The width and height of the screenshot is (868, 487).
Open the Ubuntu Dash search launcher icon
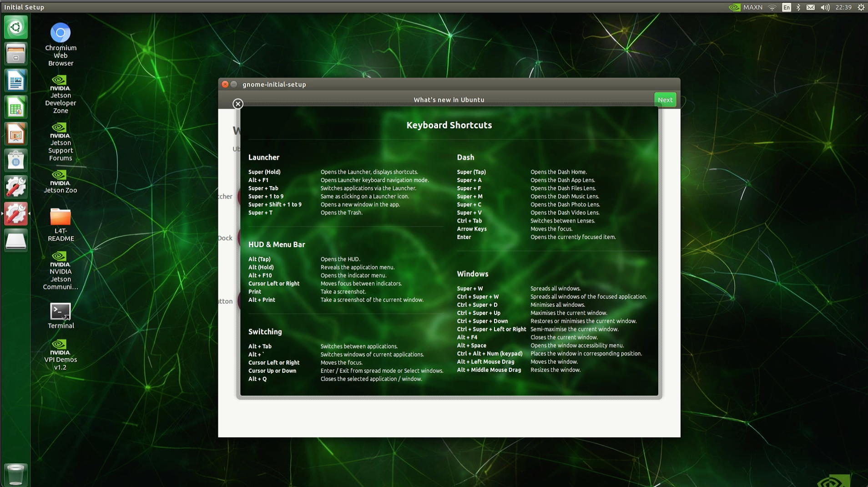point(16,27)
